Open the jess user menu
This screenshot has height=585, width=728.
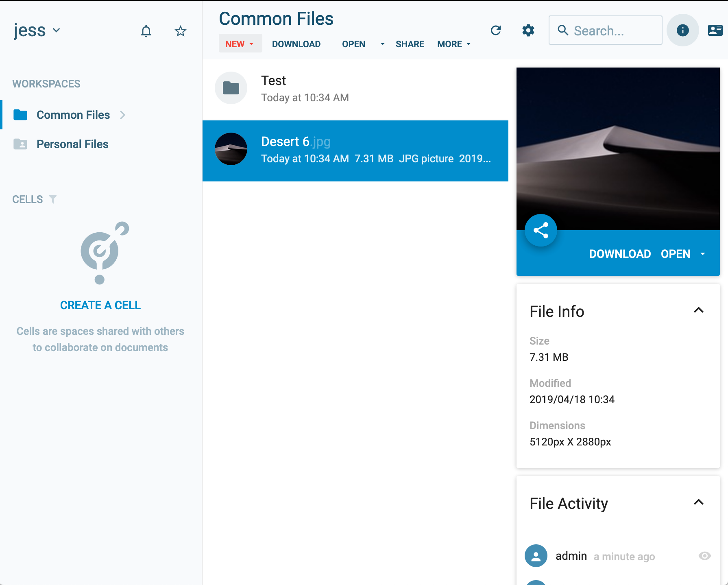click(x=37, y=31)
